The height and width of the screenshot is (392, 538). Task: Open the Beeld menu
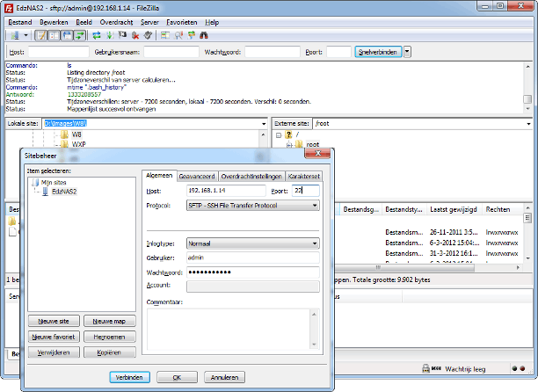pyautogui.click(x=84, y=22)
